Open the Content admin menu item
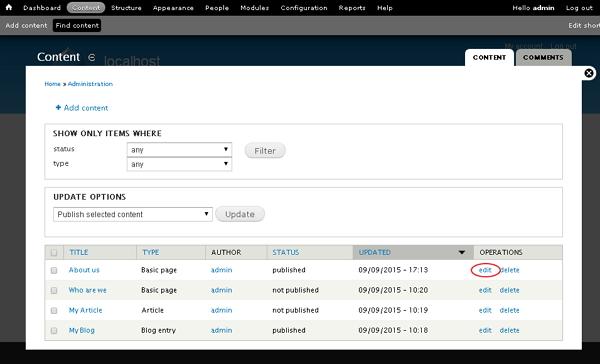Image resolution: width=600 pixels, height=364 pixels. click(86, 8)
